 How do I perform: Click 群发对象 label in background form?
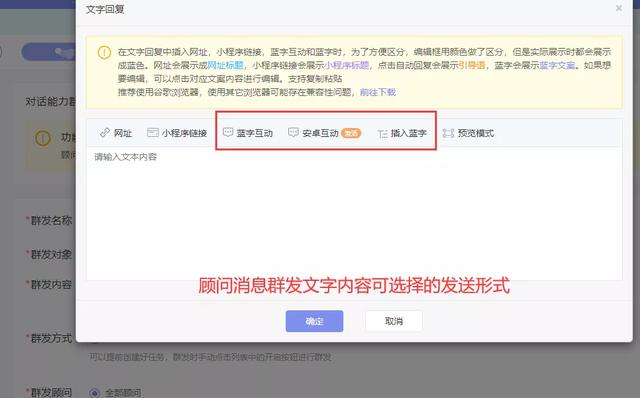[51, 255]
